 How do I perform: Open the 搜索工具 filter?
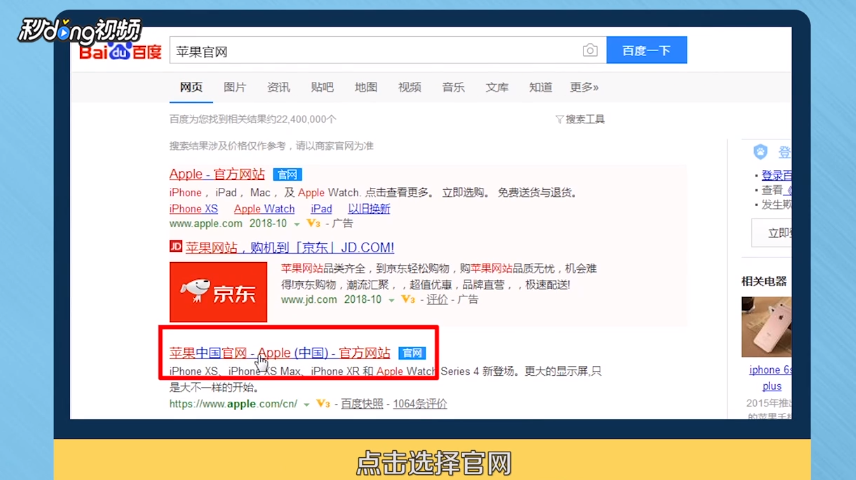point(580,119)
